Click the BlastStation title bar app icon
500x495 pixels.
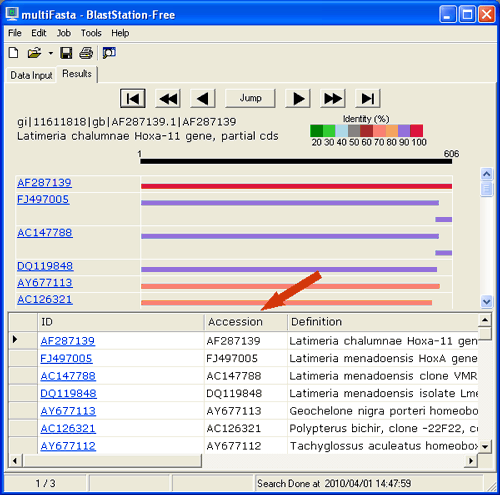12,14
